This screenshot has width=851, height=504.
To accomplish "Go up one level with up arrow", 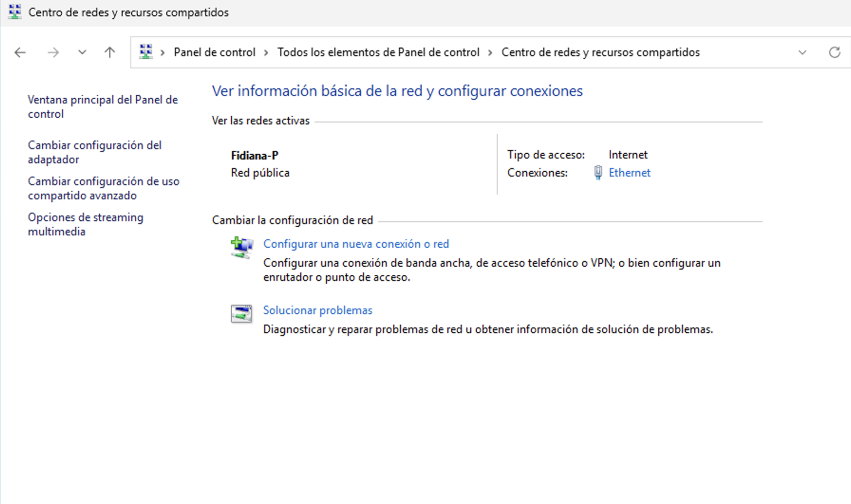I will pos(110,52).
